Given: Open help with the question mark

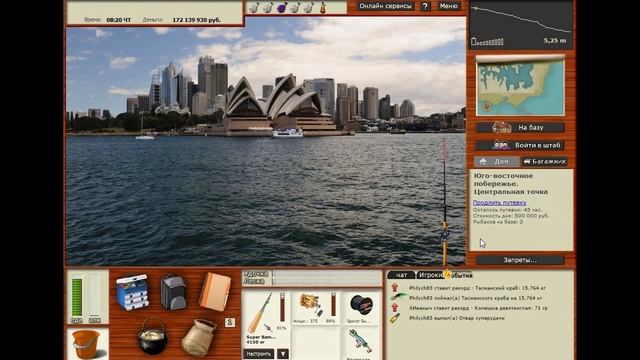Looking at the screenshot, I should click(x=425, y=6).
